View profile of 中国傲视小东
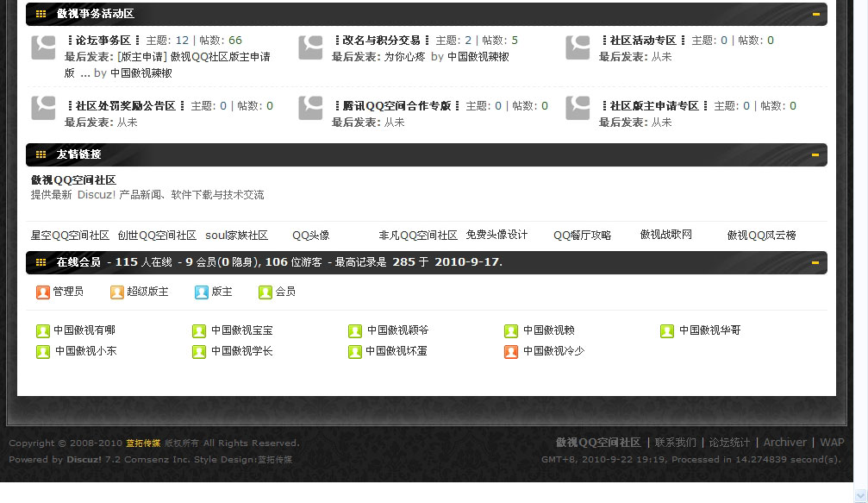 click(86, 351)
